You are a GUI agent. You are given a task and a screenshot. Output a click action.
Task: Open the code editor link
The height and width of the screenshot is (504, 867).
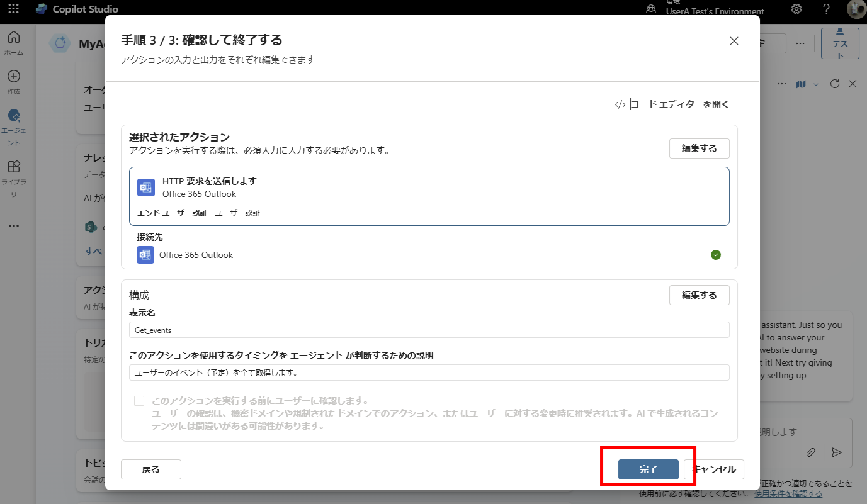point(672,104)
